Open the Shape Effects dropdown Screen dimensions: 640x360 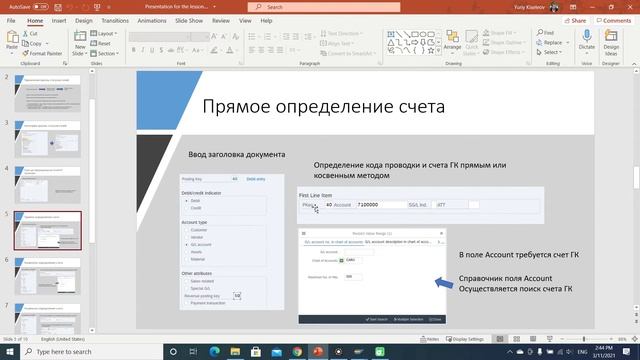click(x=503, y=52)
